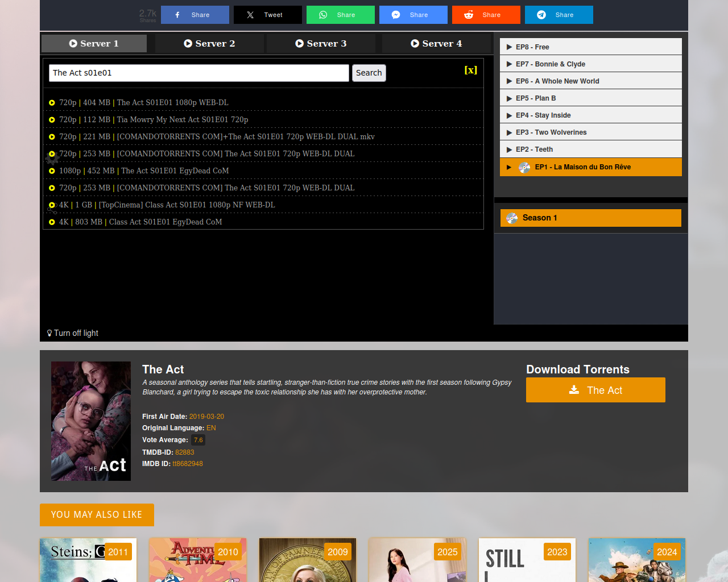Click bullet icon beside 404 MB result
This screenshot has height=582, width=728.
click(x=52, y=103)
